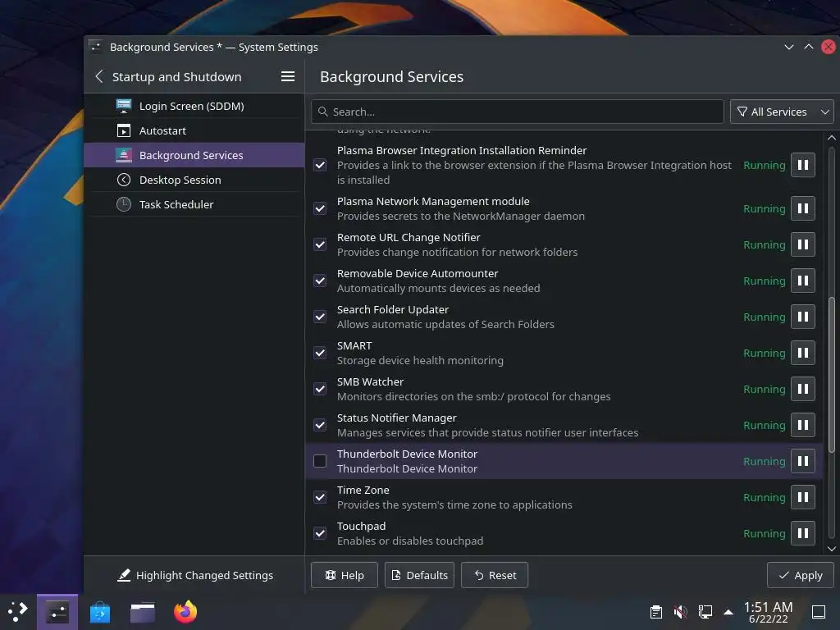
Task: Apply the changed settings
Action: 801,575
